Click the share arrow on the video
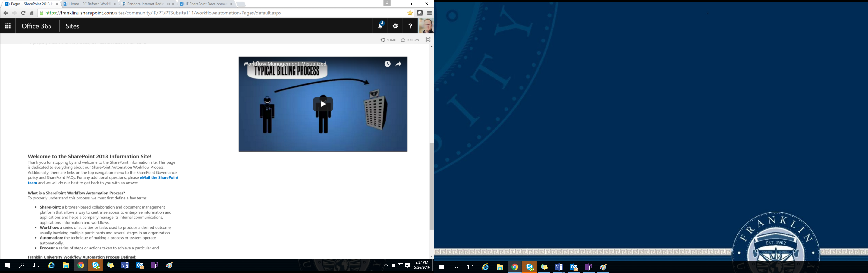 (399, 64)
